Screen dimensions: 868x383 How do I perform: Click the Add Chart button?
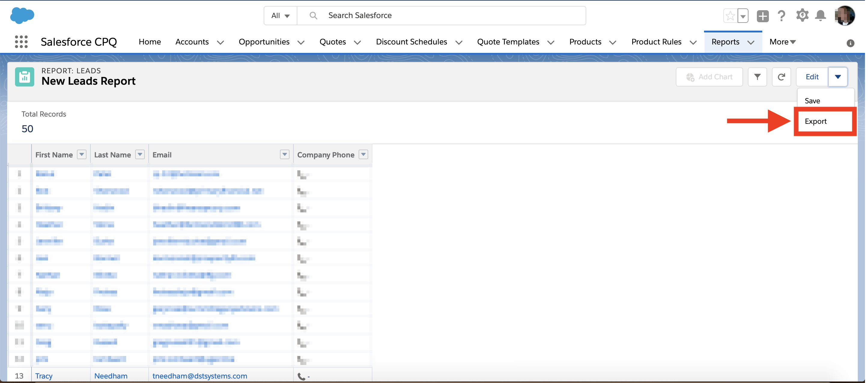click(709, 77)
